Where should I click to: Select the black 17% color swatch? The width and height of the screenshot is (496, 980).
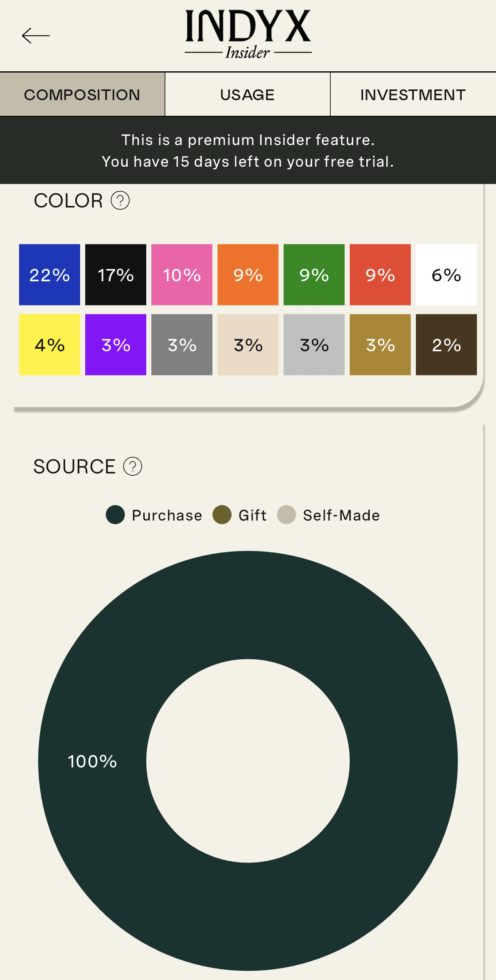pos(116,274)
